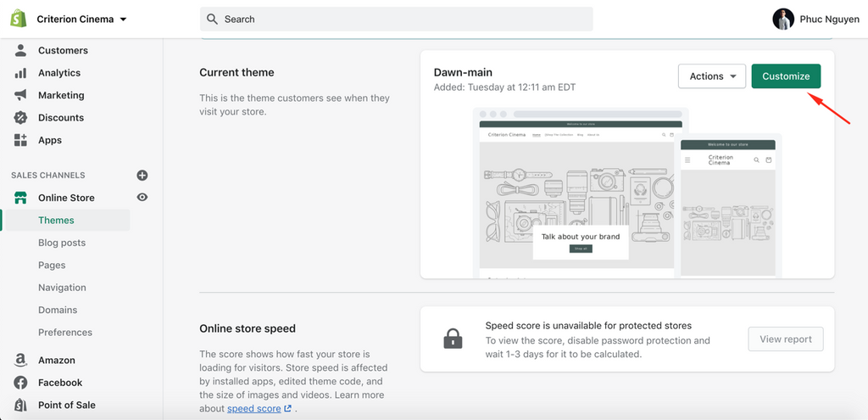Click the Discounts badge icon

[x=20, y=118]
